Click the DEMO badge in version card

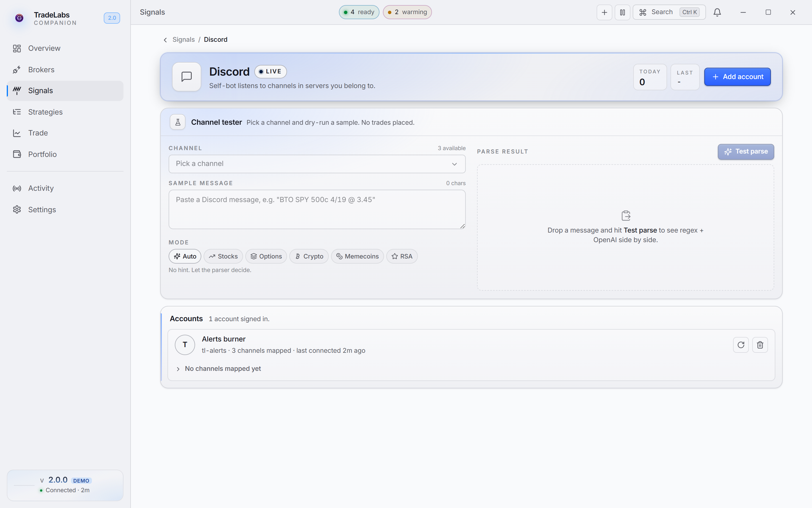(x=81, y=481)
